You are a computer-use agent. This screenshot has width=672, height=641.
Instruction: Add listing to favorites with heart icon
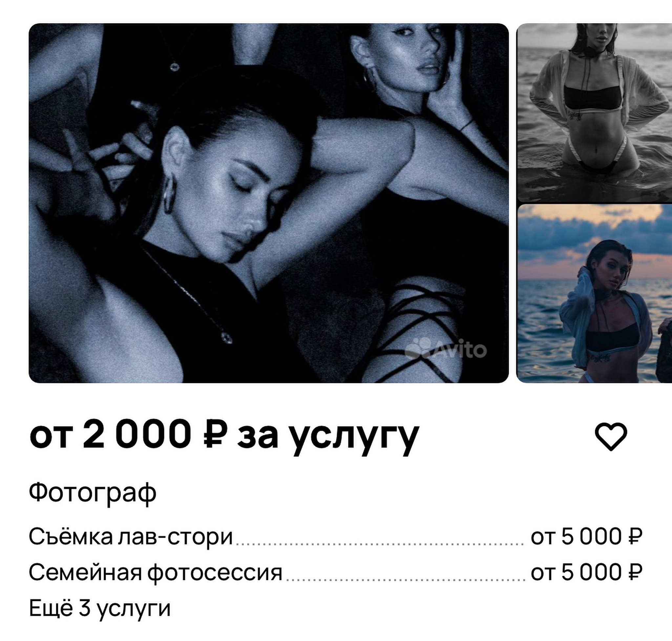point(611,437)
